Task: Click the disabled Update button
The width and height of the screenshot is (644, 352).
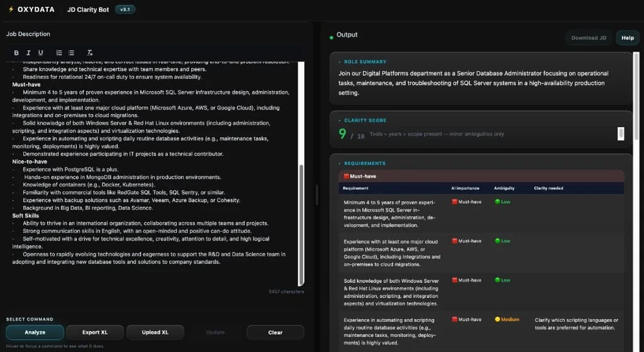Action: (x=215, y=332)
